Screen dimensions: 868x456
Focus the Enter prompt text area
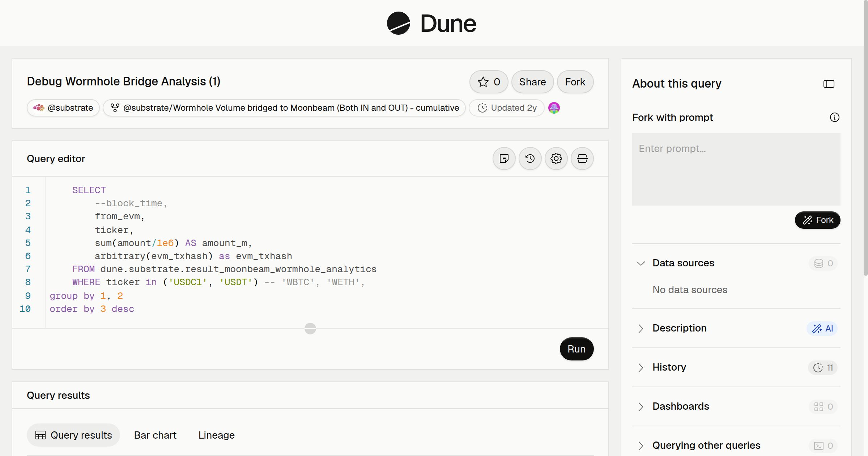(736, 169)
